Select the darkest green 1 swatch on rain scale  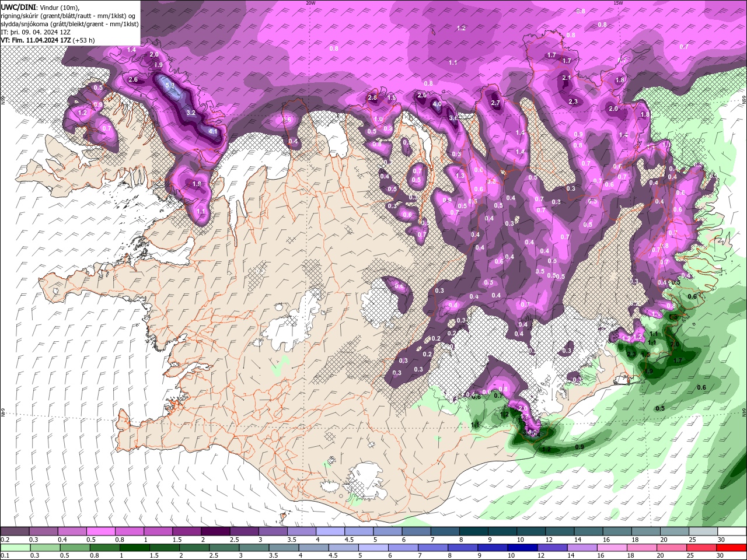[134, 548]
